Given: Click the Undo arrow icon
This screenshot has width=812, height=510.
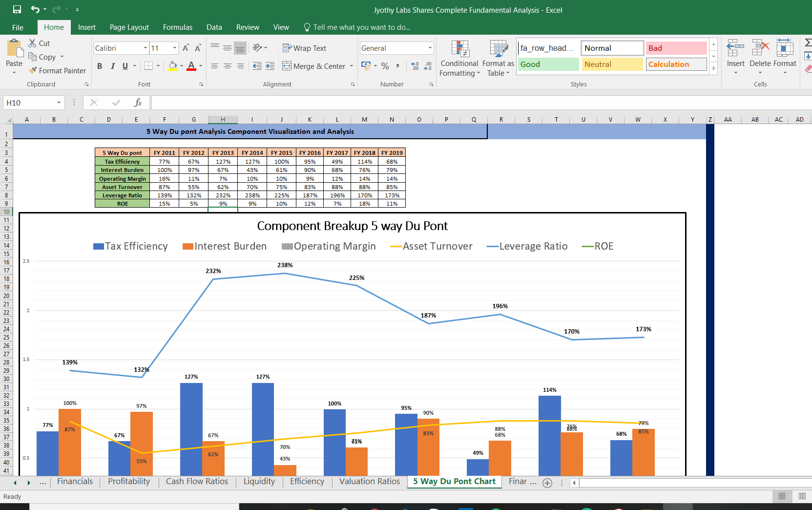Looking at the screenshot, I should (x=35, y=9).
